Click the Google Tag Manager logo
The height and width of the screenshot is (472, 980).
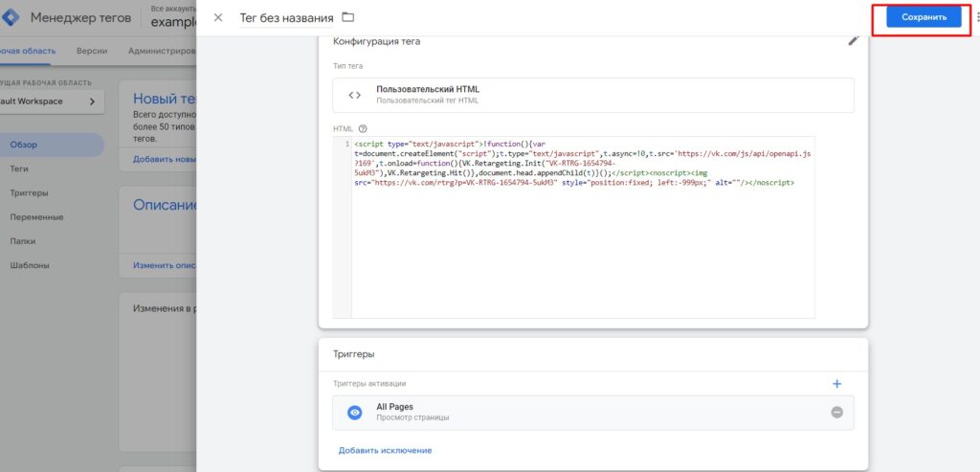[11, 17]
